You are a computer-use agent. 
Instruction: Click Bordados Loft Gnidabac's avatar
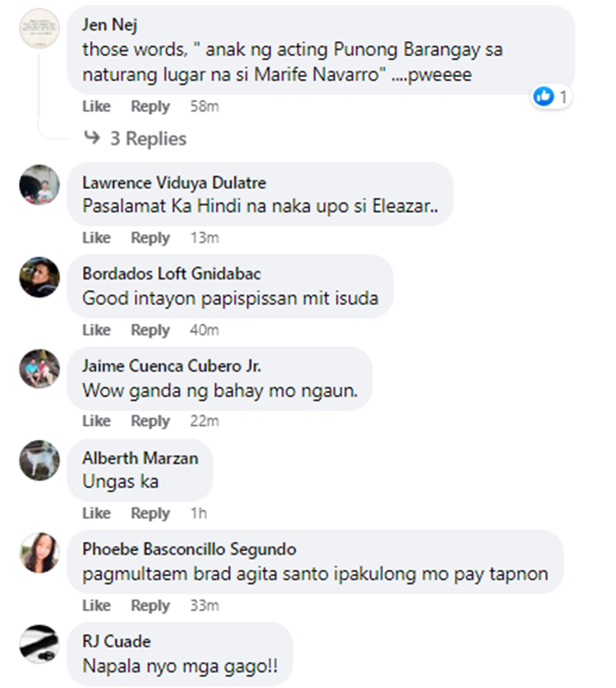point(39,277)
